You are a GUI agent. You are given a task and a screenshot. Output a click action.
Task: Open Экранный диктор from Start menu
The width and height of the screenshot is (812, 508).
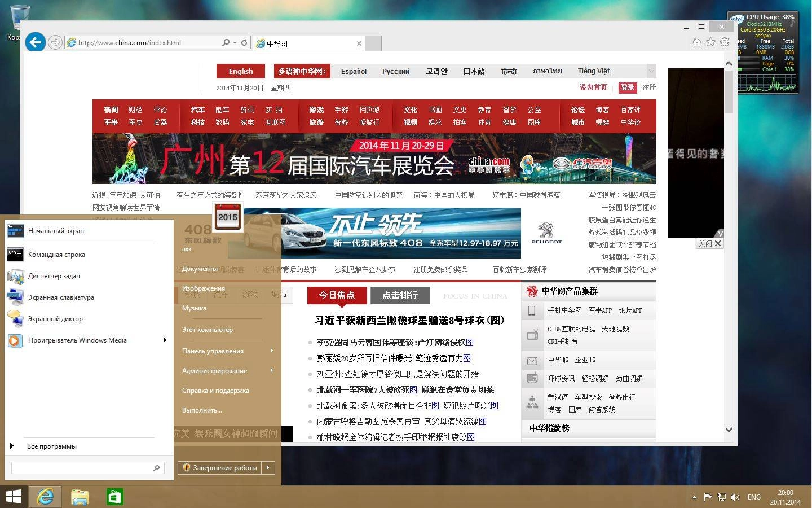89,319
